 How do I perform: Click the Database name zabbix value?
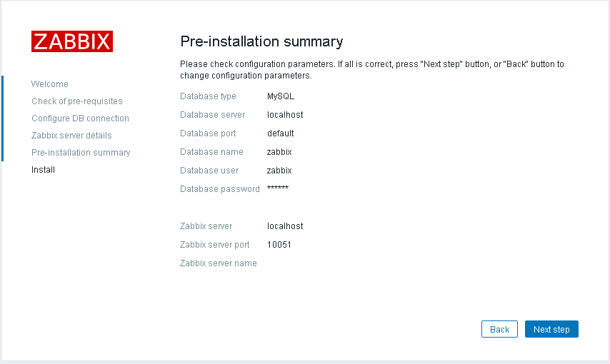pyautogui.click(x=279, y=152)
